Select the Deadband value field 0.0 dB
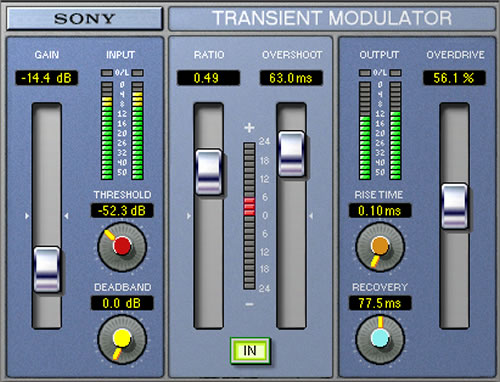Screen dimensions: 500x382 coord(122,303)
